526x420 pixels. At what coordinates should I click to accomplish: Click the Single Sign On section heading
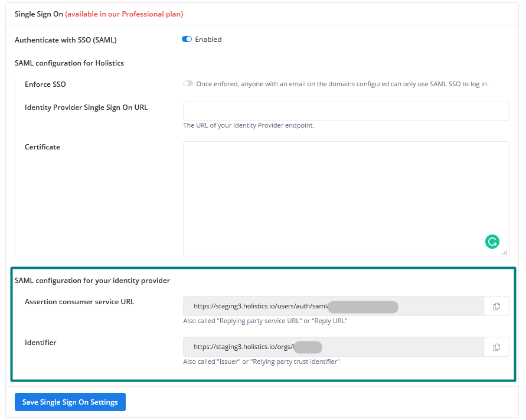38,14
